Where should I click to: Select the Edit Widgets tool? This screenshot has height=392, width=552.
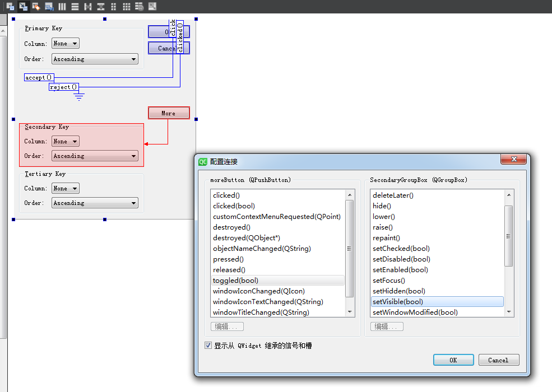pos(10,6)
